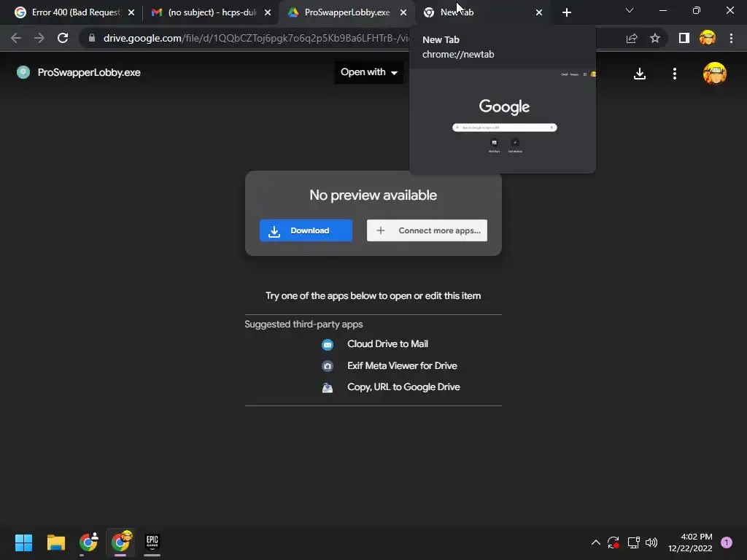Click the browser forward arrow
Screen dimensions: 747x560
click(39, 38)
